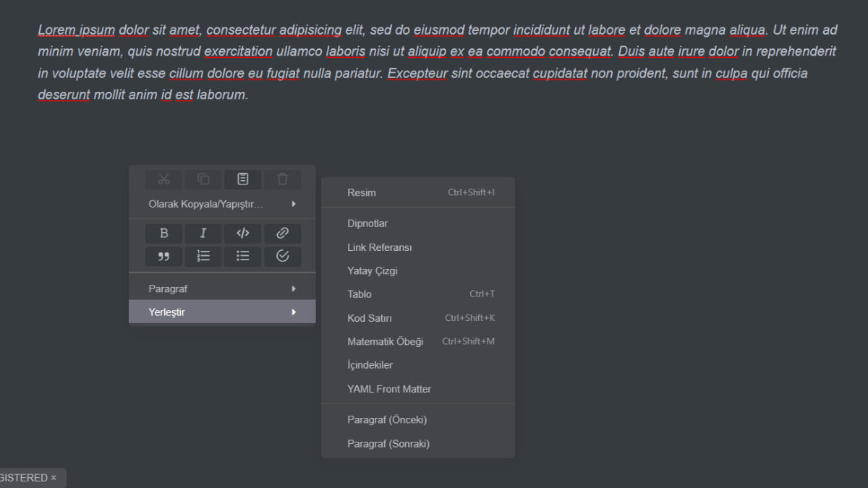Click the inline code icon
Screen dimensions: 868x488
pos(243,233)
